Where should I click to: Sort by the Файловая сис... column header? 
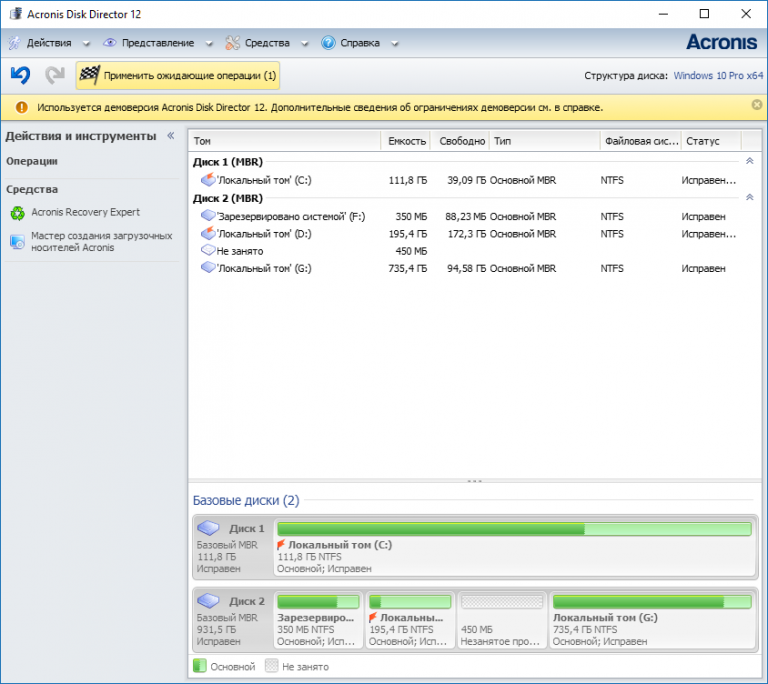click(641, 141)
